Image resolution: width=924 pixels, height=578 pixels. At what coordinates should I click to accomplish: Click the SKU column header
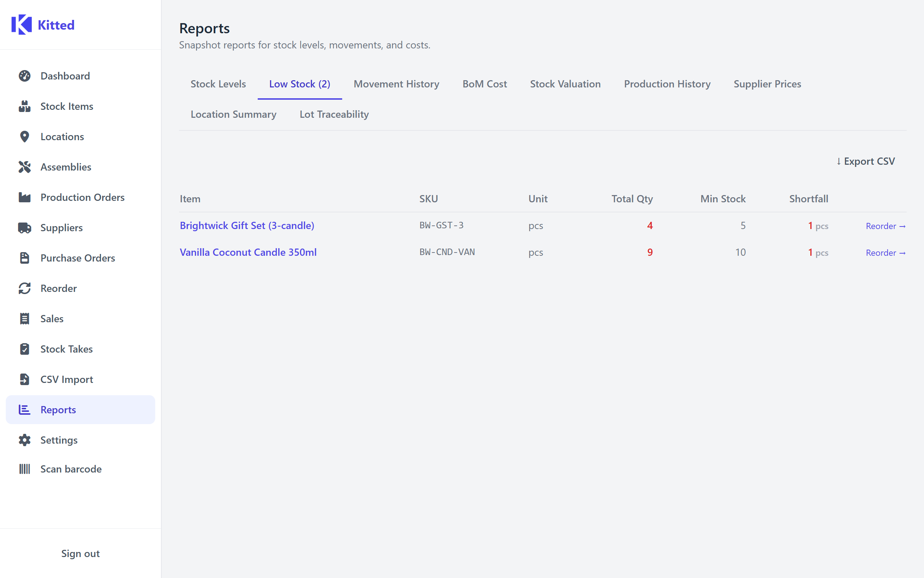[x=428, y=199]
